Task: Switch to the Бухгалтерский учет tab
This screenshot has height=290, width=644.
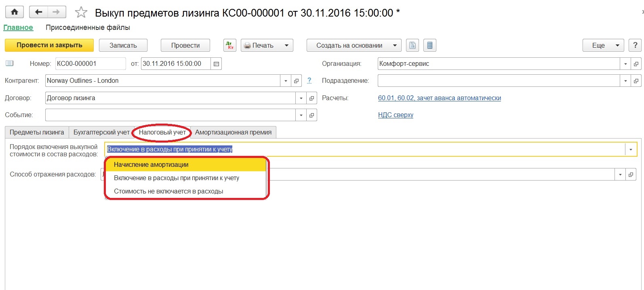Action: pos(101,132)
